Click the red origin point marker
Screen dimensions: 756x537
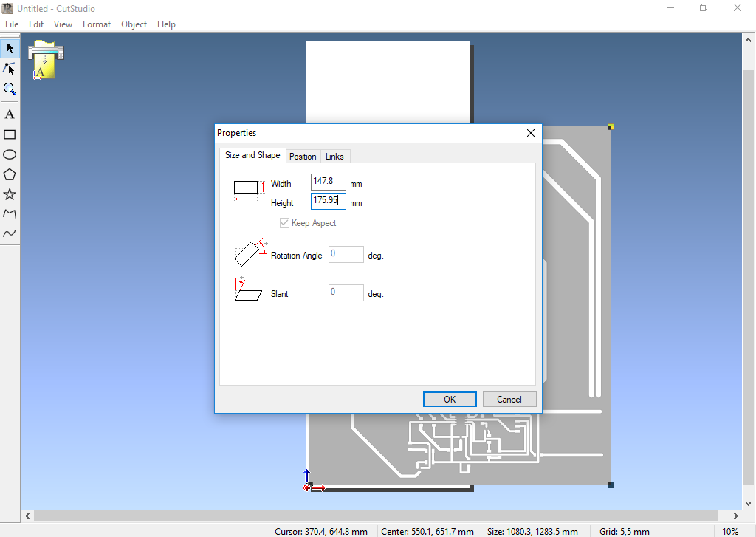click(306, 488)
